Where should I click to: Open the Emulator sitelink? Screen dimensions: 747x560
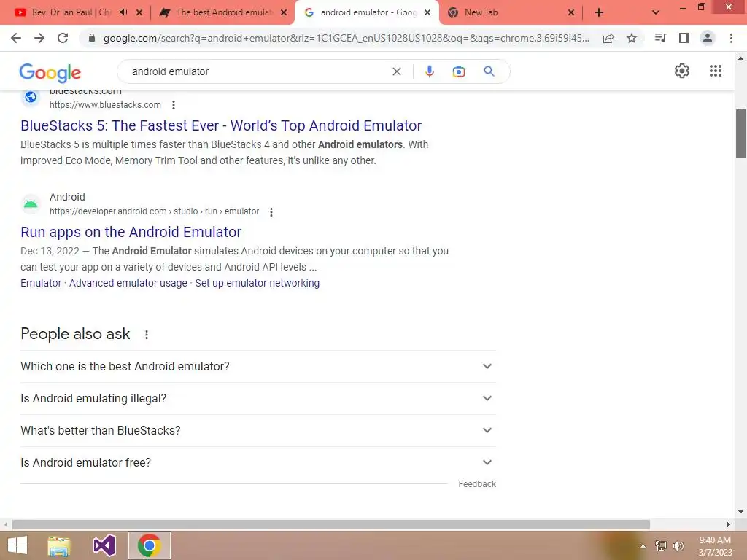click(41, 283)
